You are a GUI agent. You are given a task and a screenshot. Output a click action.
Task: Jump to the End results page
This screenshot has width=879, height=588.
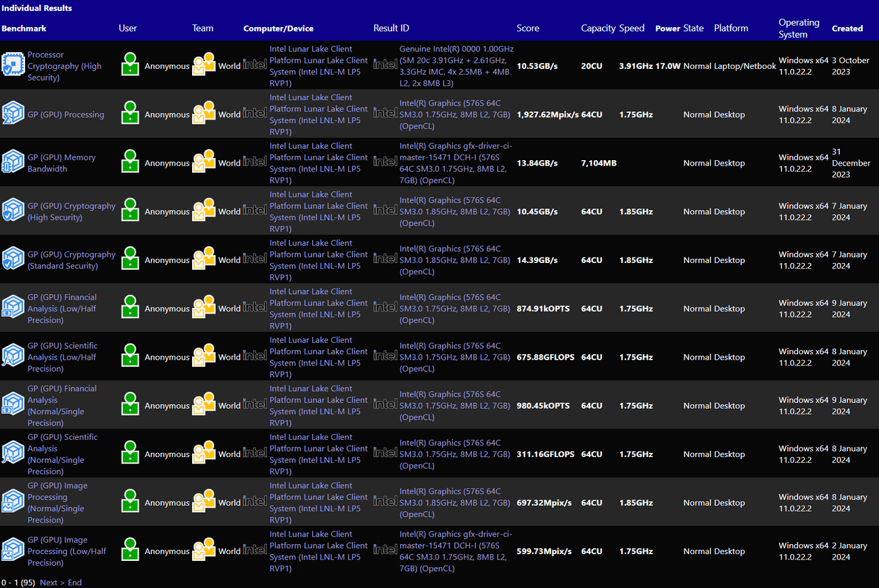[x=74, y=582]
